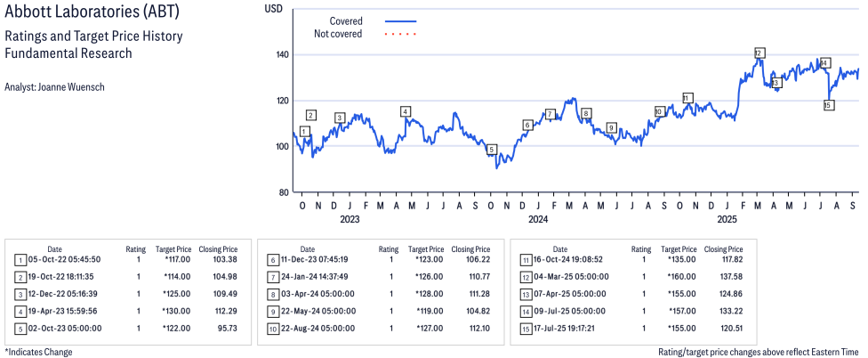Click the target price *160.00
The height and width of the screenshot is (358, 868).
[x=681, y=277]
